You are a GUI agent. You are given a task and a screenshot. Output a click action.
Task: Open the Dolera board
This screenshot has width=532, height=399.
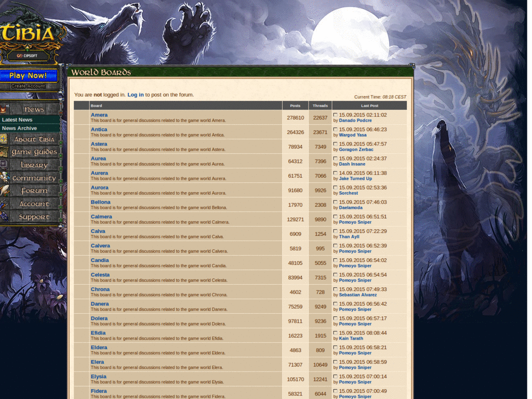[99, 318]
